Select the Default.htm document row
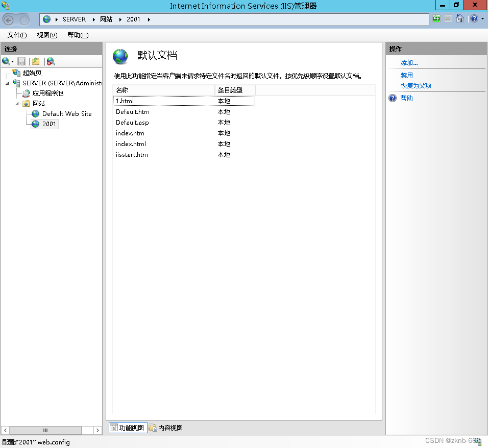The width and height of the screenshot is (488, 448). [x=184, y=111]
